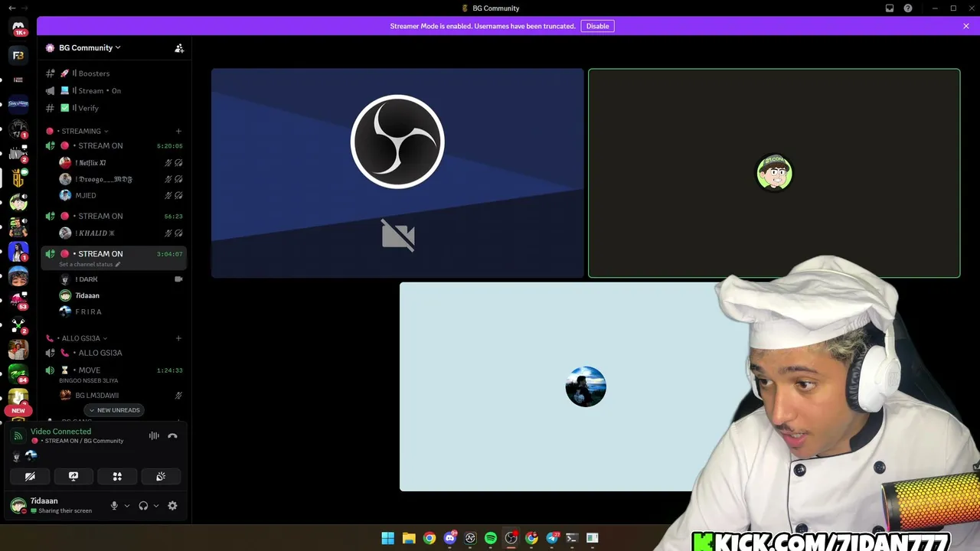
Task: Open Spotify from the taskbar
Action: [491, 538]
